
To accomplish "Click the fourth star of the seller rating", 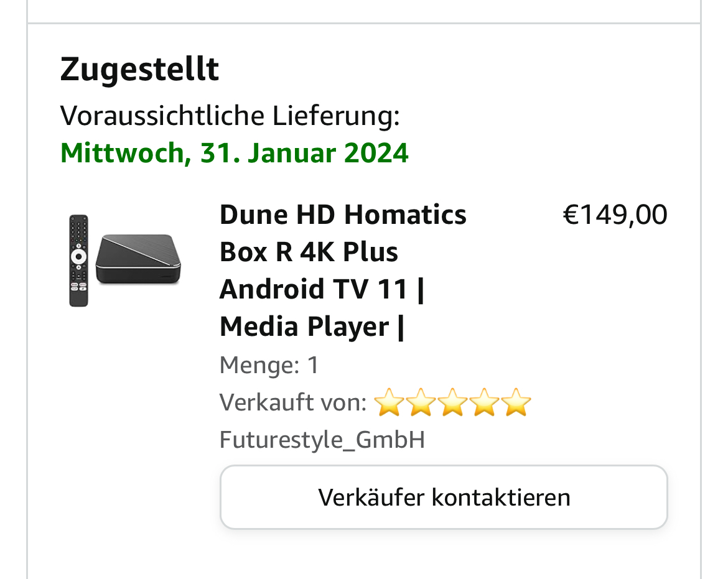I will 484,402.
